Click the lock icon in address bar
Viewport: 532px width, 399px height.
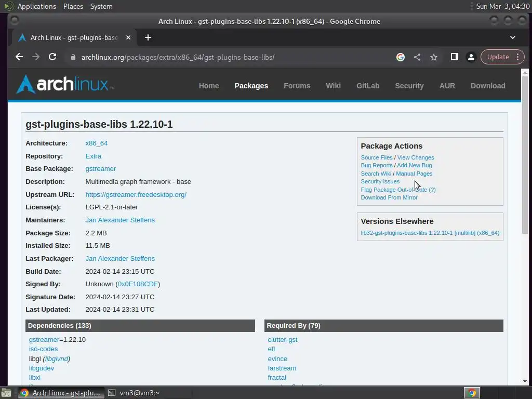[x=73, y=57]
